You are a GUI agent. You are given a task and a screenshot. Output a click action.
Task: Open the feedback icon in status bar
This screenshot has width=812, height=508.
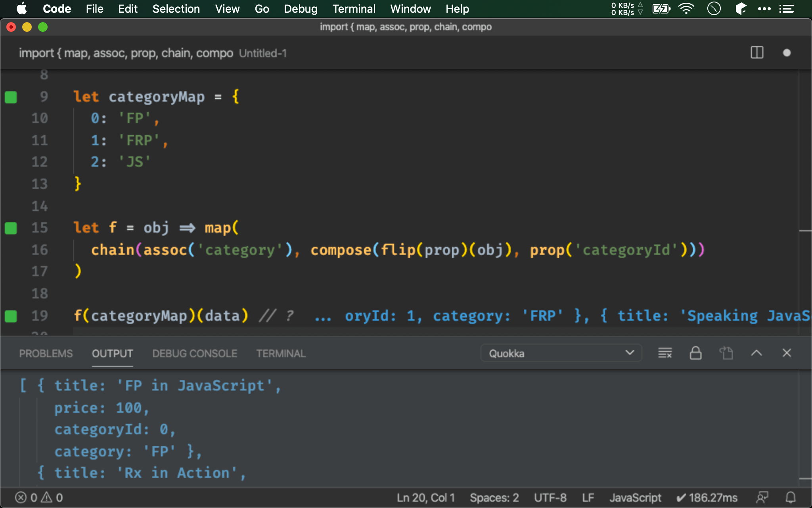click(x=762, y=498)
